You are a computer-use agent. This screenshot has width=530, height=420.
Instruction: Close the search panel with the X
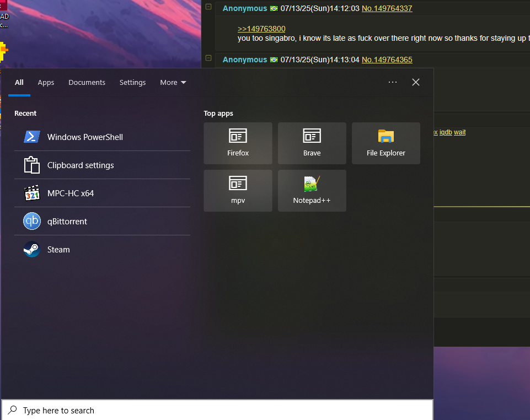click(416, 82)
